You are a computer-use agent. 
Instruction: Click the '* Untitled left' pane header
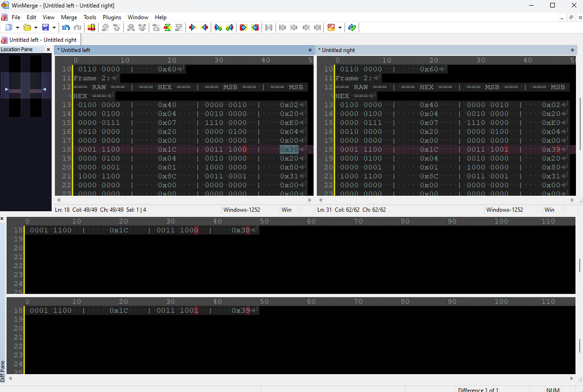click(x=184, y=50)
